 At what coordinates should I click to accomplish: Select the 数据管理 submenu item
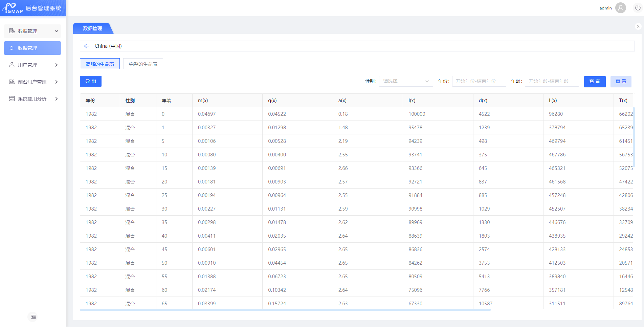click(x=32, y=48)
